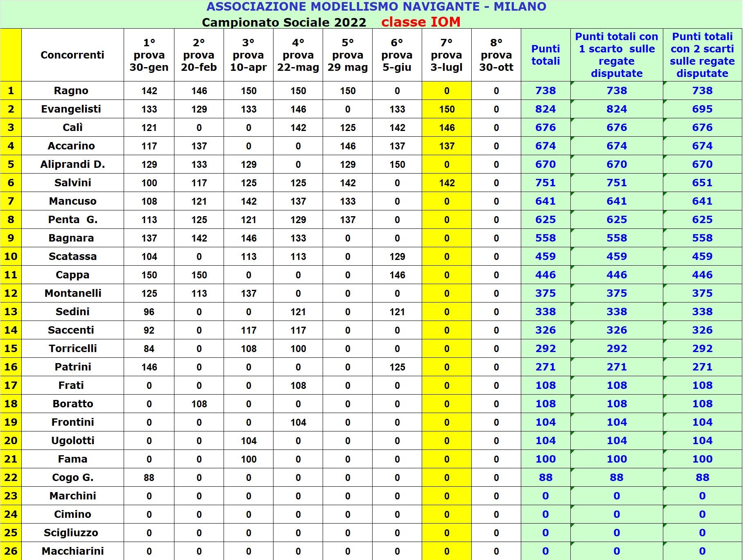Select the competitor name 'Cappa'

coord(72,275)
